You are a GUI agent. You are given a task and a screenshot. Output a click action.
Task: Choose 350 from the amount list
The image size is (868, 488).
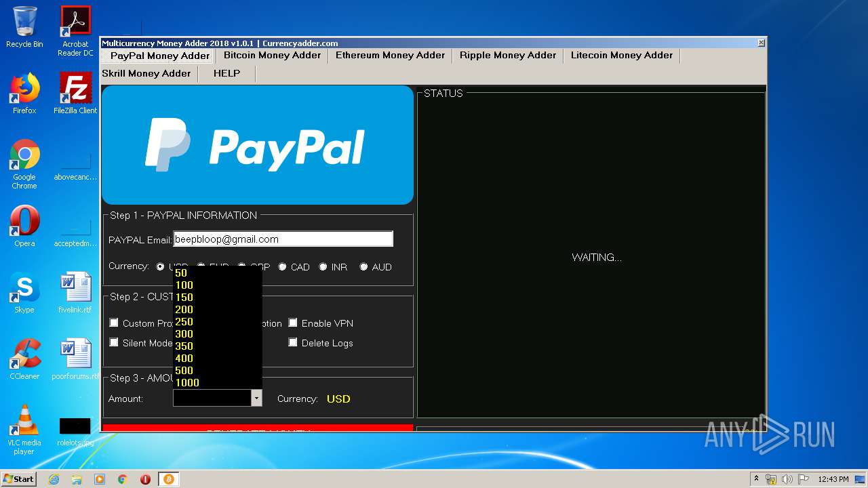(217, 346)
